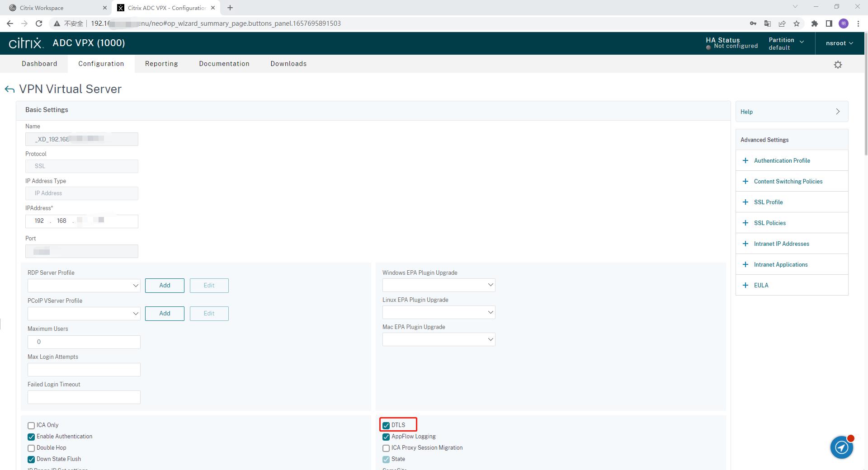Image resolution: width=868 pixels, height=470 pixels.
Task: Open the Reporting tab
Action: click(x=161, y=64)
